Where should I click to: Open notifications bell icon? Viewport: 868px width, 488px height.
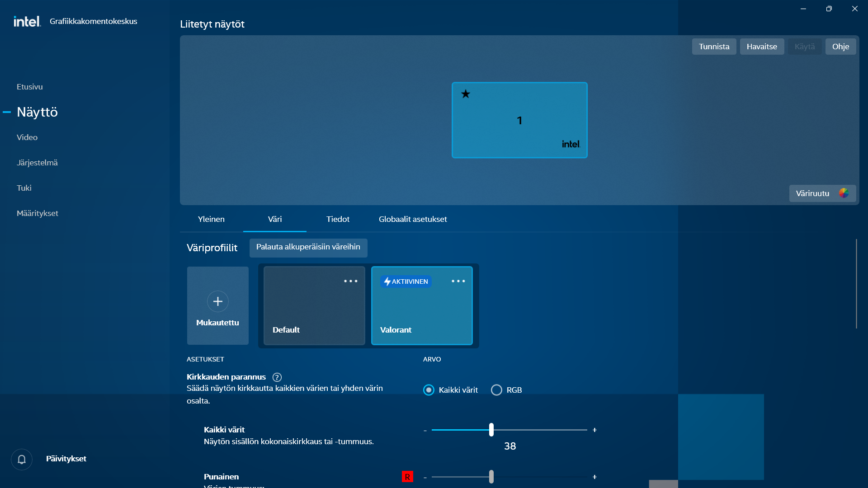tap(21, 459)
